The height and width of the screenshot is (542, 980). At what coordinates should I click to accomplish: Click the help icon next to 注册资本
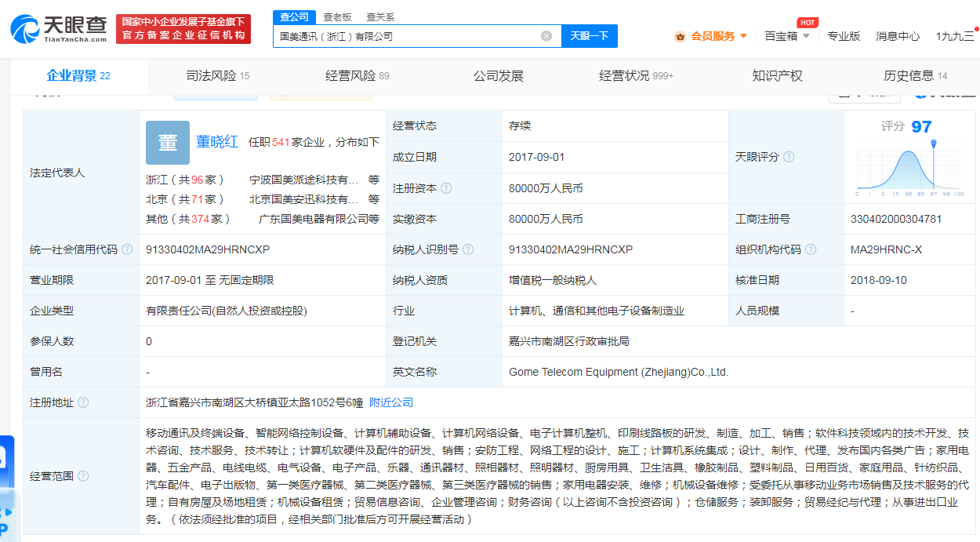point(446,188)
